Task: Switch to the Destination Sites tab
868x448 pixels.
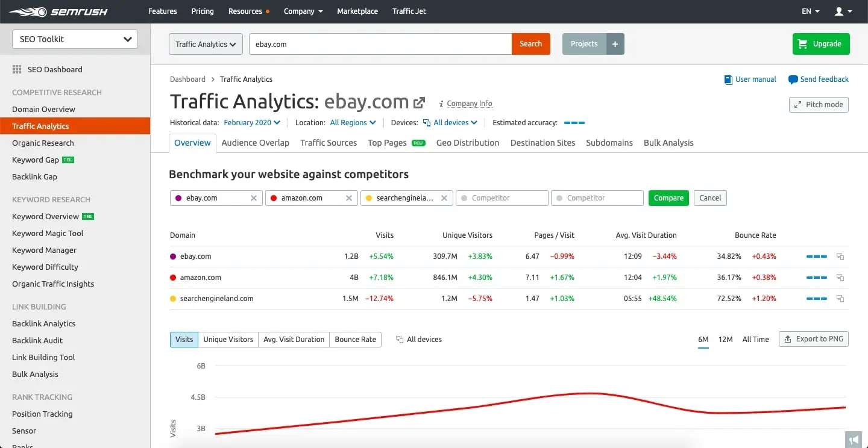Action: click(x=542, y=143)
